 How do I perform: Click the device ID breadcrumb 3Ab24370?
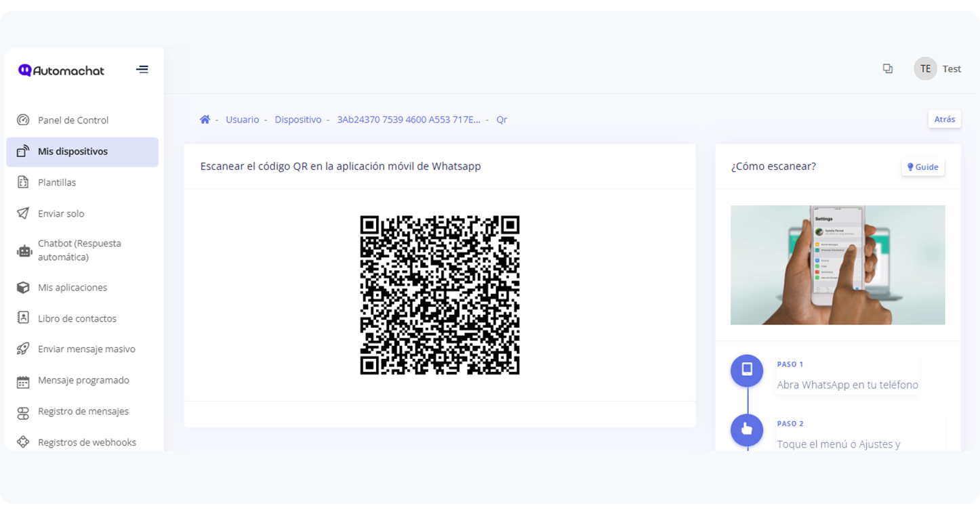pyautogui.click(x=409, y=119)
